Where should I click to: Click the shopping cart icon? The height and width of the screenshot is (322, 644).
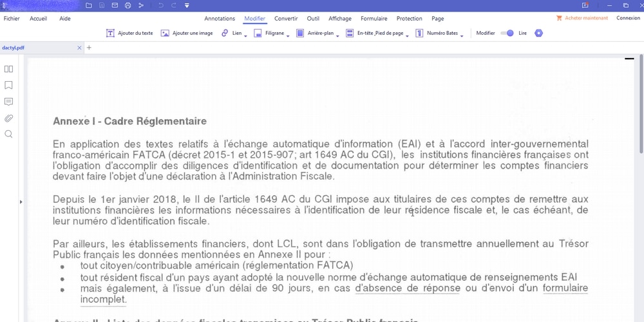pyautogui.click(x=559, y=18)
